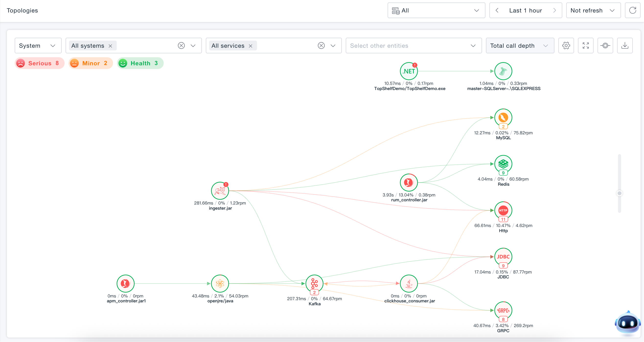This screenshot has width=644, height=342.
Task: Remove the All services tag
Action: pyautogui.click(x=251, y=46)
